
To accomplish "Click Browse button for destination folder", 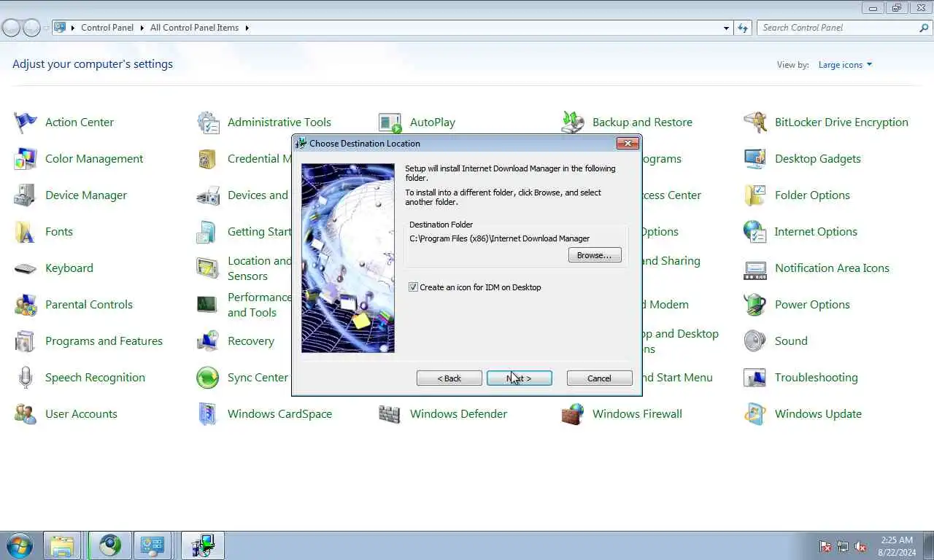I will pos(595,255).
